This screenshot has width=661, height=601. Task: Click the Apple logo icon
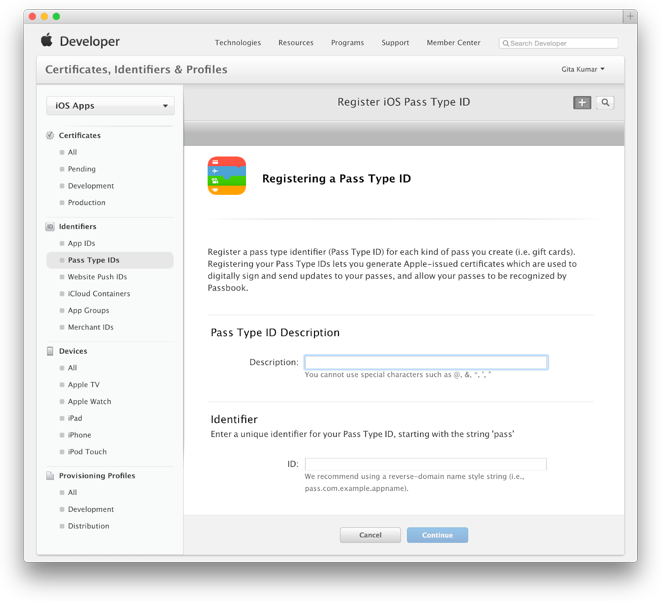pyautogui.click(x=46, y=40)
